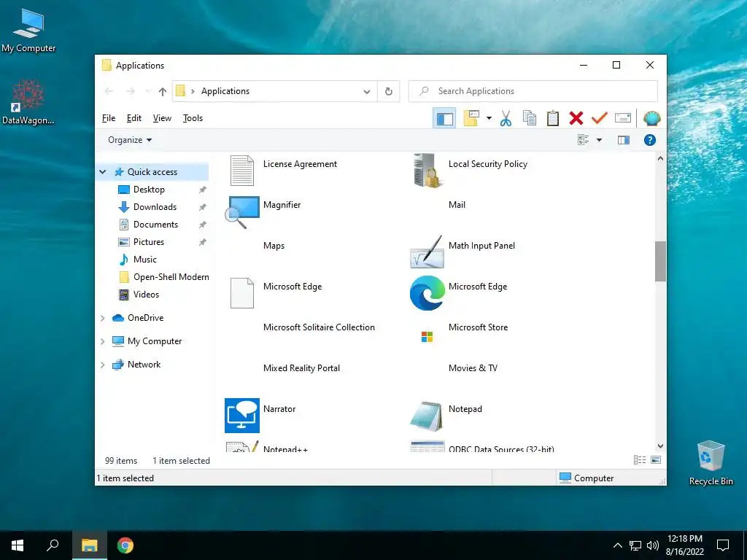Open the recent locations dropdown chevron
Viewport: 747px width, 560px height.
point(147,91)
